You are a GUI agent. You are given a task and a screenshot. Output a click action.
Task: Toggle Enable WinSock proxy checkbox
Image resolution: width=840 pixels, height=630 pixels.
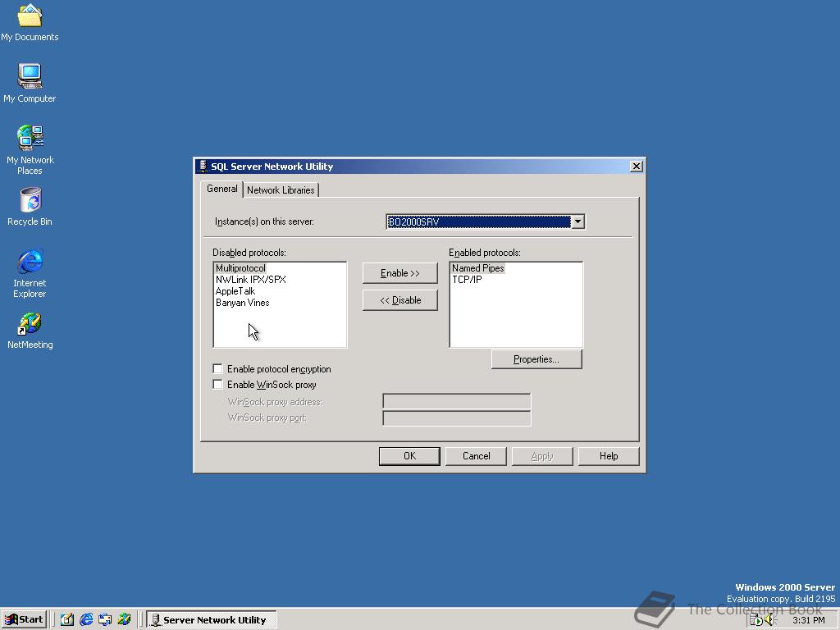pyautogui.click(x=217, y=384)
